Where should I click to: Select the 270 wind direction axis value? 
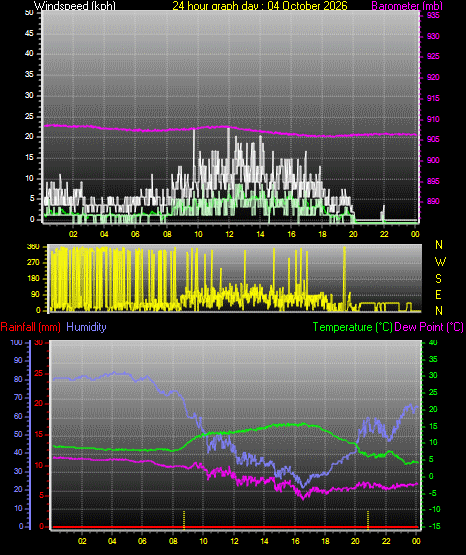(33, 263)
